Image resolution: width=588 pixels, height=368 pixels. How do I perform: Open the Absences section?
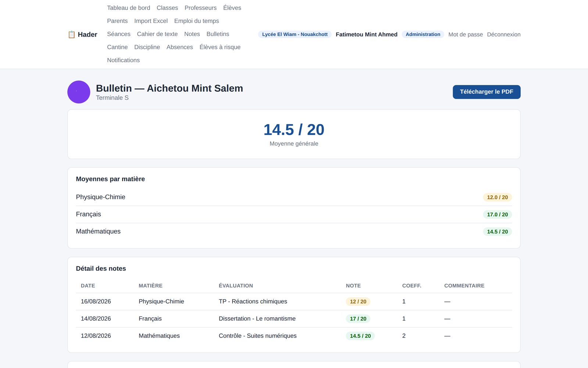coord(180,47)
